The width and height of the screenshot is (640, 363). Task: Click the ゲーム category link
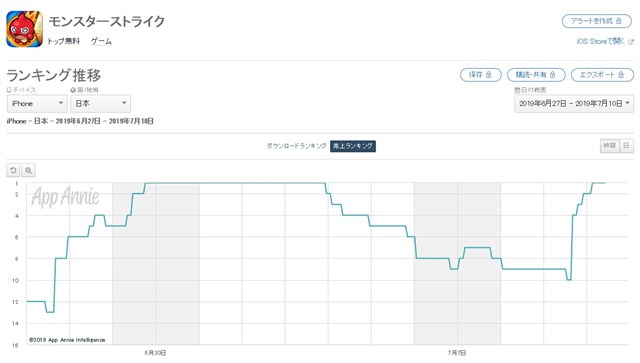(101, 41)
